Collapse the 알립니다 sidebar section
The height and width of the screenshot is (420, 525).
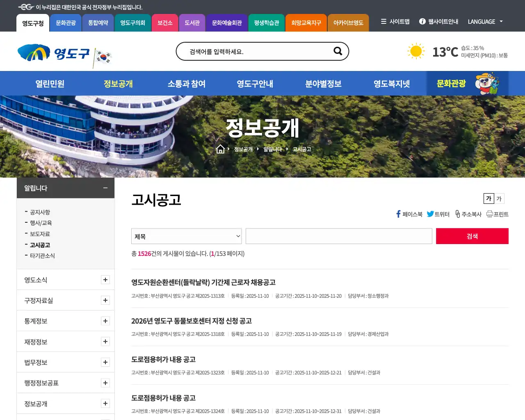(105, 188)
